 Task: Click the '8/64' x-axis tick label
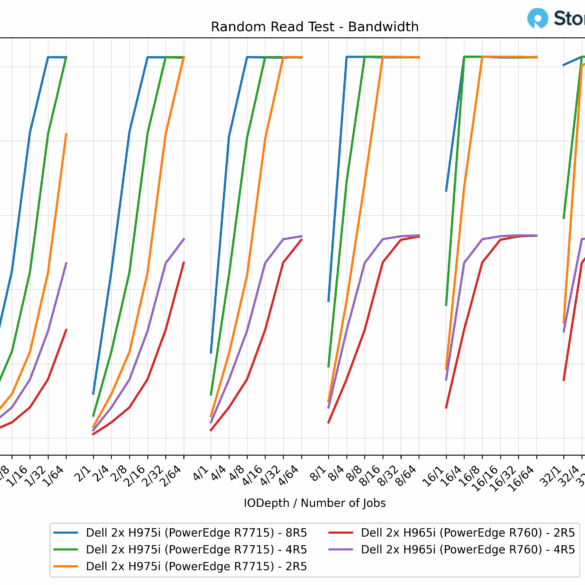(x=407, y=475)
